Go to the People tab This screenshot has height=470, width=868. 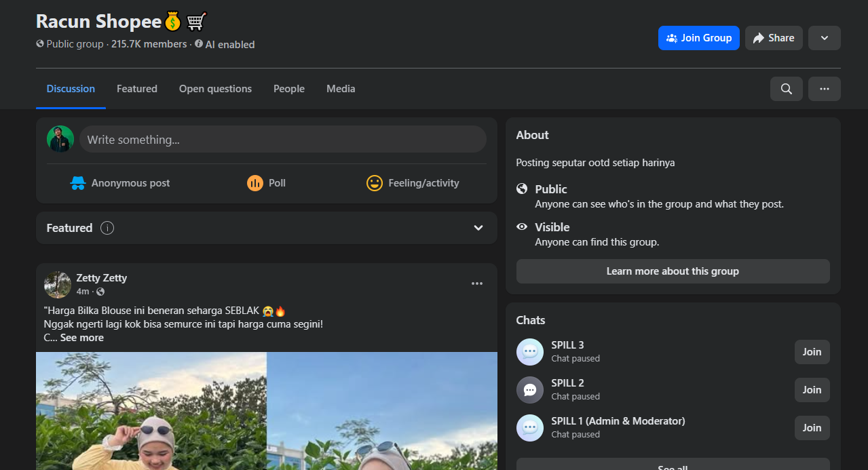pyautogui.click(x=289, y=89)
